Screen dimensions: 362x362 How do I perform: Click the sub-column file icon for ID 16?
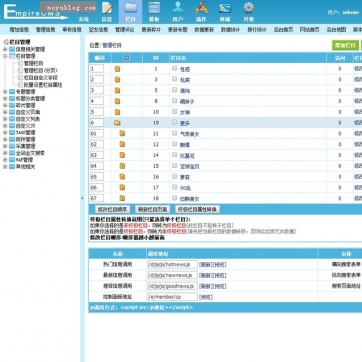click(122, 177)
